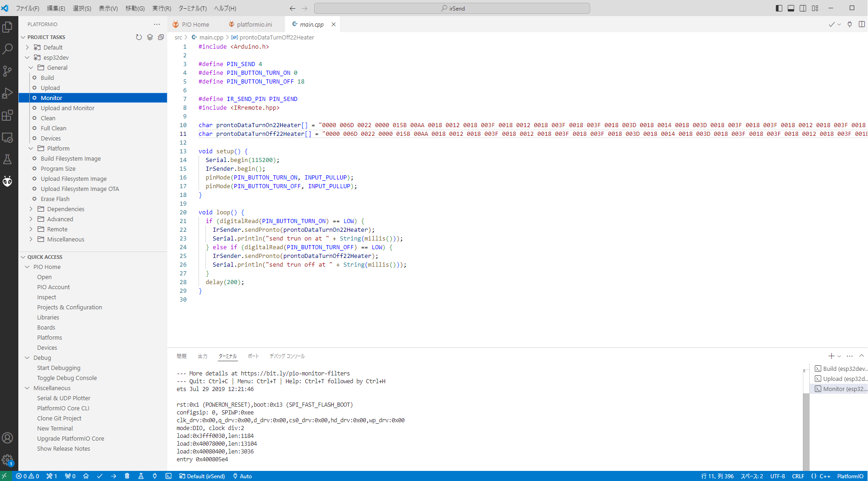Viewport: 868px width, 481px height.
Task: Toggle the secondary side bar
Action: (x=803, y=8)
